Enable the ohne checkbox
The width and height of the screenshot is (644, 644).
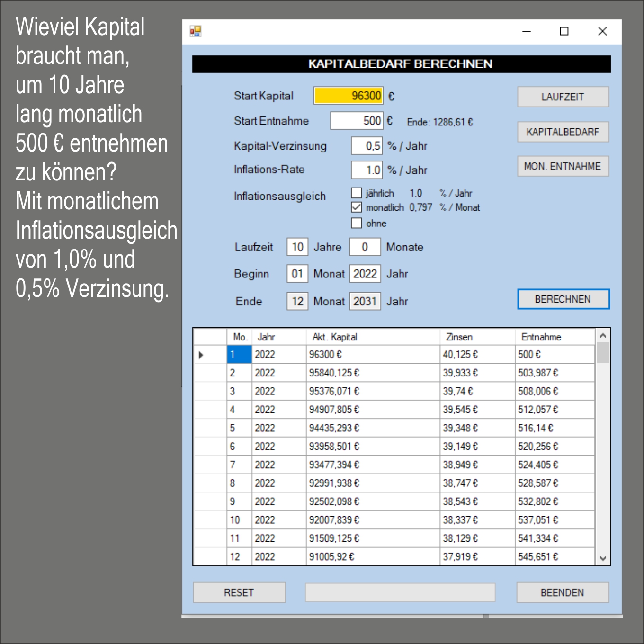(357, 223)
